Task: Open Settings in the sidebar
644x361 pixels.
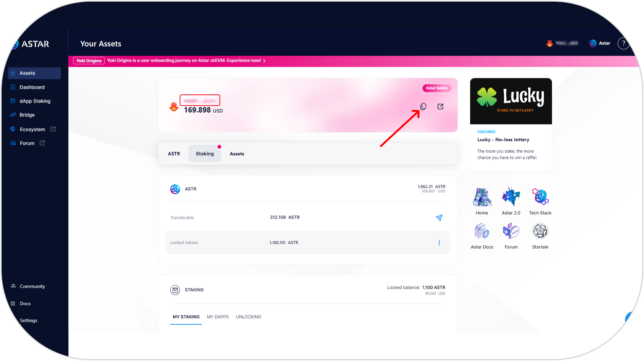Action: (x=29, y=321)
